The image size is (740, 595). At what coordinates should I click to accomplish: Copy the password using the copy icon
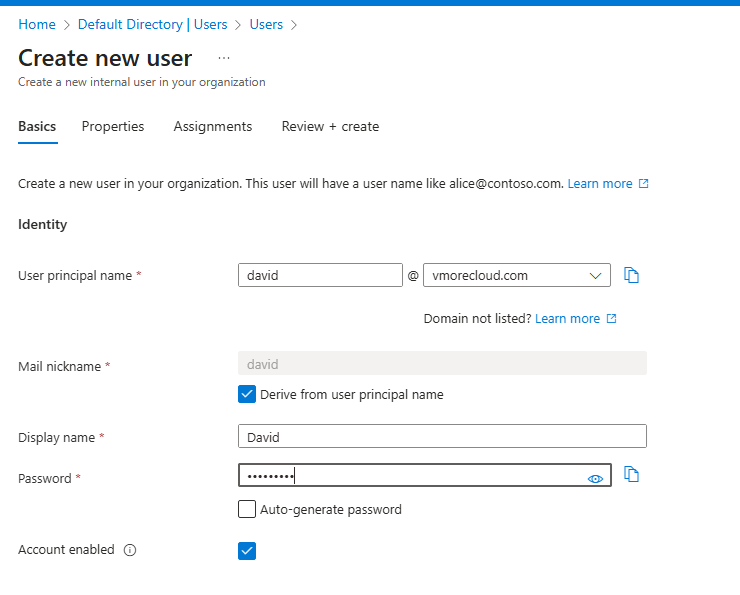631,475
